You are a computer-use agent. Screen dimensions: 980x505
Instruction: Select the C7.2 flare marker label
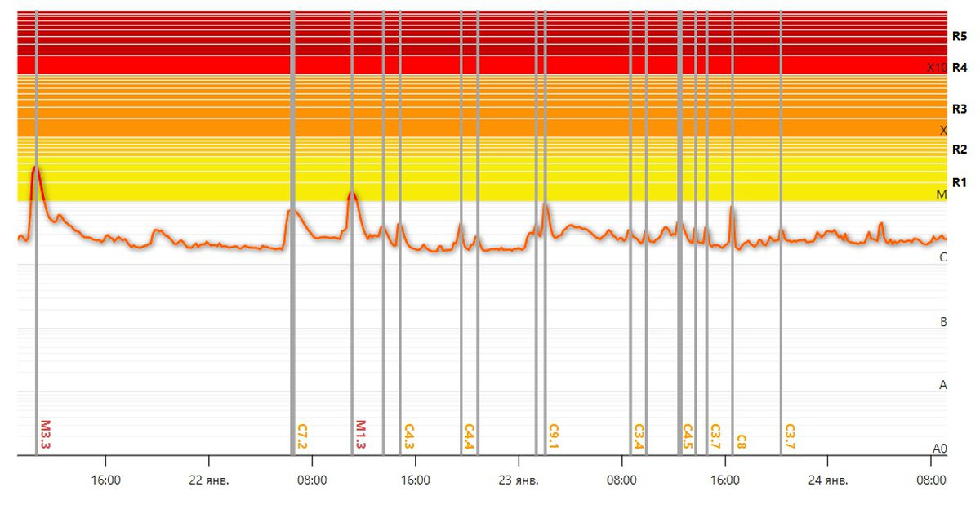coord(301,436)
